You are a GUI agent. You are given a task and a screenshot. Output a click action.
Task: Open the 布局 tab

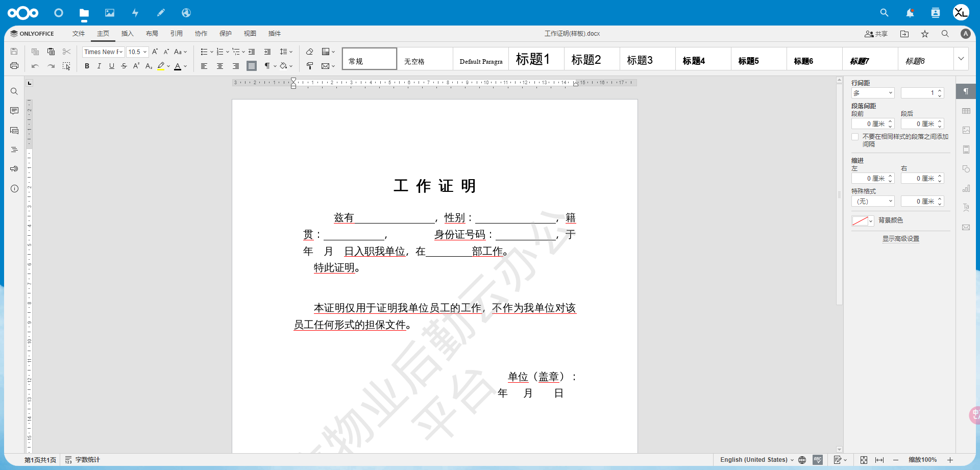pos(152,34)
